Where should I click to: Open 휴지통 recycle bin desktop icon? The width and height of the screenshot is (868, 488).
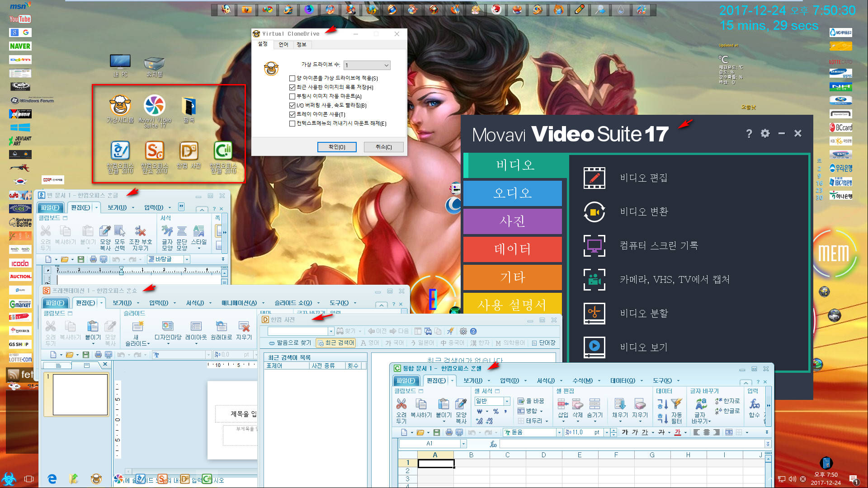154,66
